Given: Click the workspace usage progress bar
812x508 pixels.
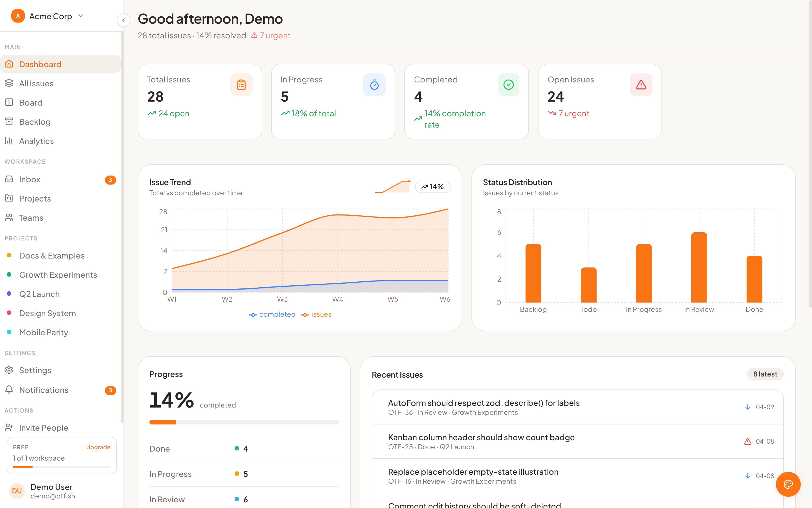Looking at the screenshot, I should tap(61, 467).
